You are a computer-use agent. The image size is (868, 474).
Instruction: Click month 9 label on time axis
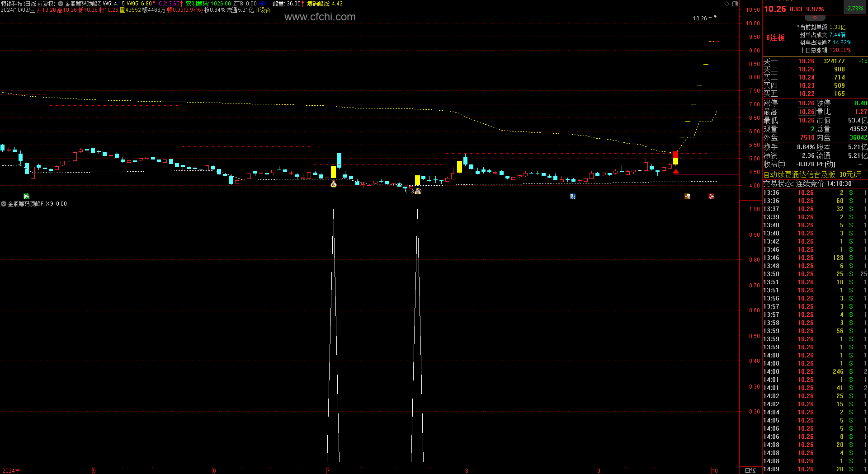pos(599,471)
